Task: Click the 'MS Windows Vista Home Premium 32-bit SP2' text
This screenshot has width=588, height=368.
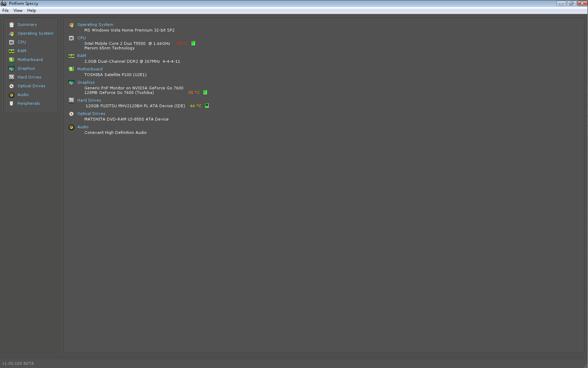Action: pos(129,30)
